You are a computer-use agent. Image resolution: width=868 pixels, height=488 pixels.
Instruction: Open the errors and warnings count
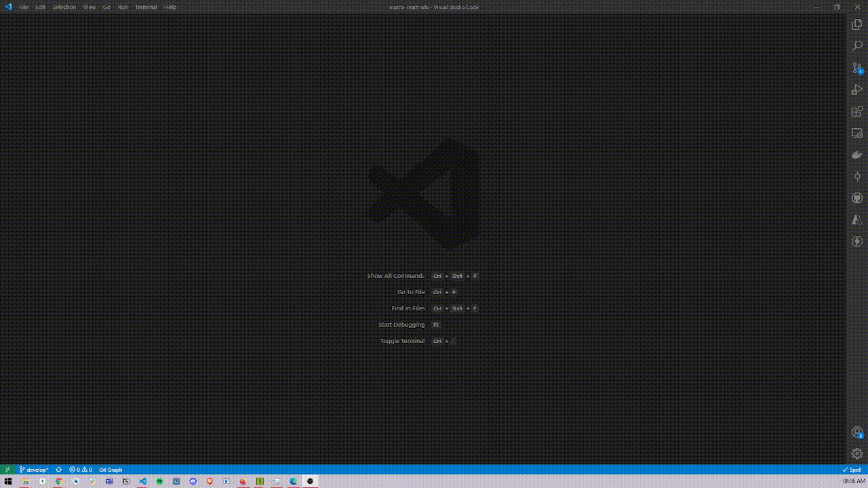(x=81, y=470)
